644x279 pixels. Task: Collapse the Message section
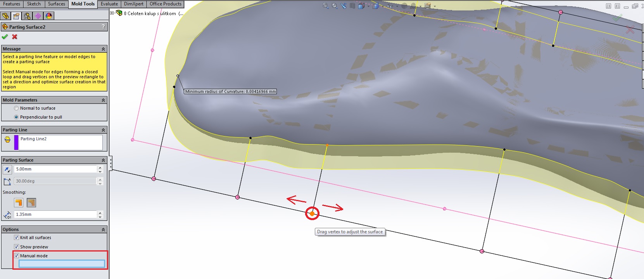[x=103, y=49]
